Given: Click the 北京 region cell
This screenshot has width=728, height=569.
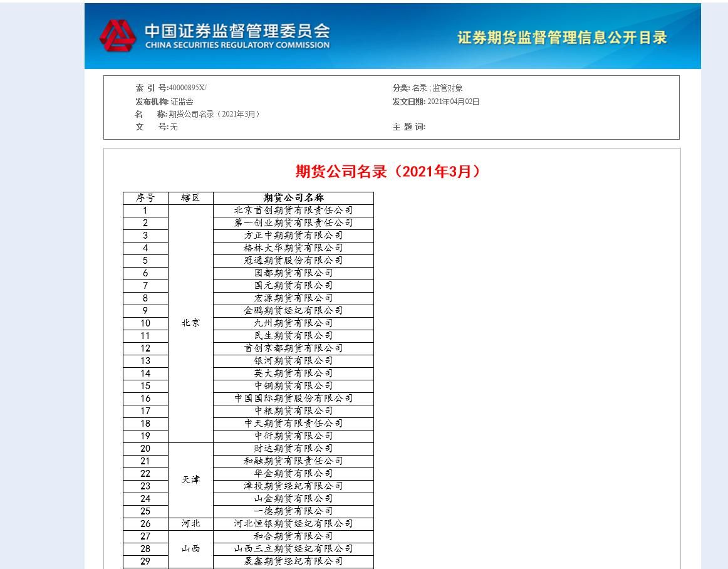Looking at the screenshot, I should (190, 323).
